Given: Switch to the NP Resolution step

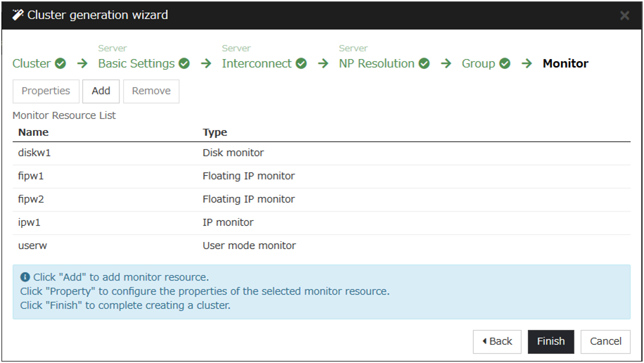Looking at the screenshot, I should 377,63.
